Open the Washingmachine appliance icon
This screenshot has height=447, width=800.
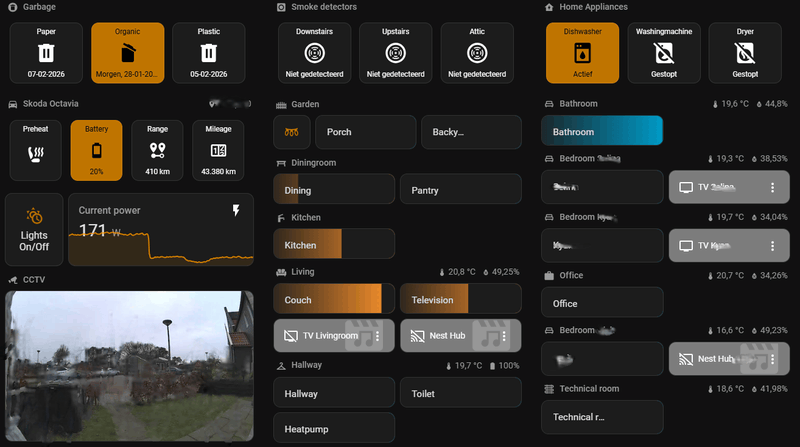(x=664, y=53)
